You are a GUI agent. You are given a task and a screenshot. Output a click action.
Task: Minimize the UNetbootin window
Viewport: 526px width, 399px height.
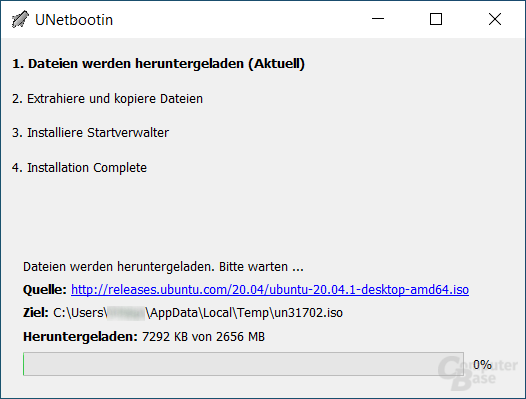378,19
